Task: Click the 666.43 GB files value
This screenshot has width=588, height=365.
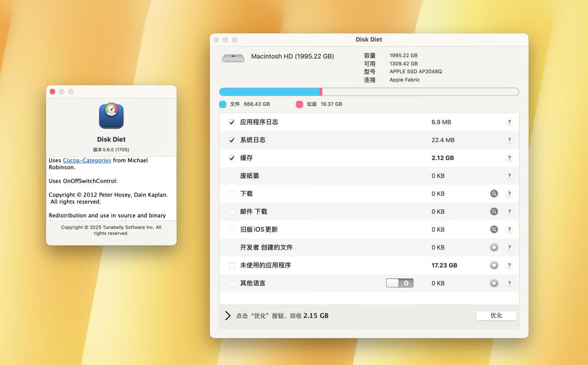Action: point(257,104)
